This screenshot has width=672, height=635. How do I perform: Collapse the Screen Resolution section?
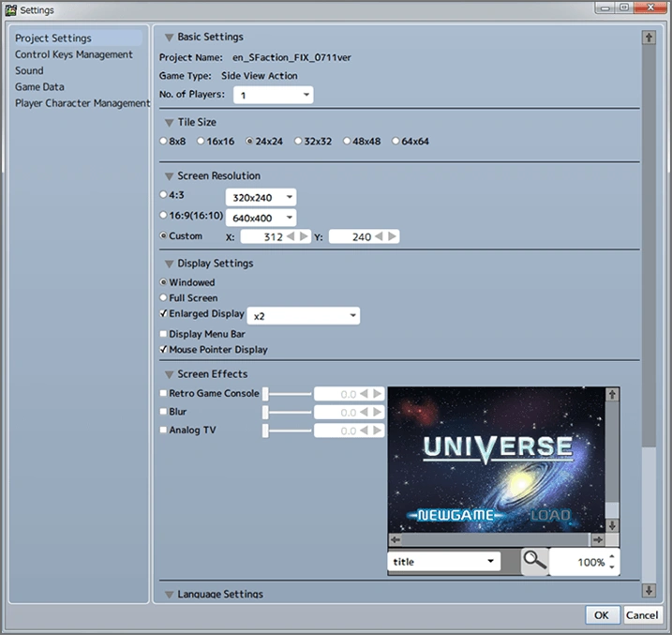coord(170,176)
